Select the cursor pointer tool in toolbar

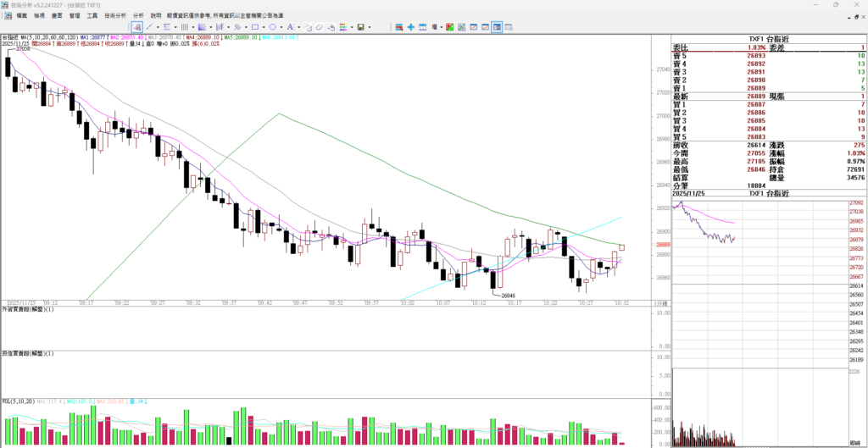(137, 27)
